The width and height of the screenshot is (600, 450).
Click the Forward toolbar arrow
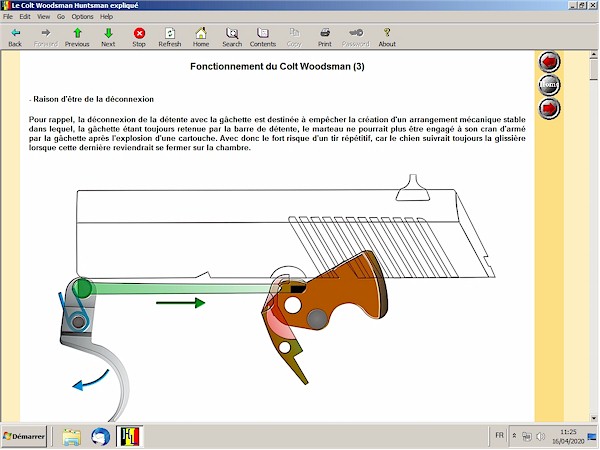46,37
